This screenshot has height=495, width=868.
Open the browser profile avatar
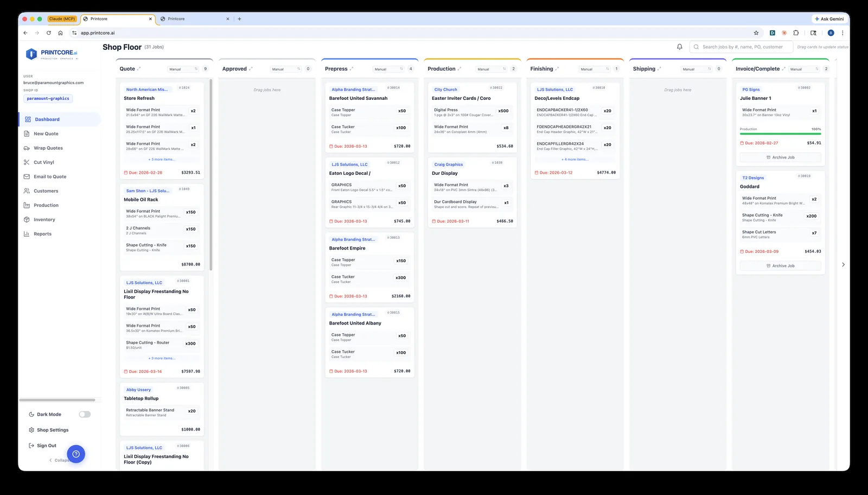(x=831, y=33)
